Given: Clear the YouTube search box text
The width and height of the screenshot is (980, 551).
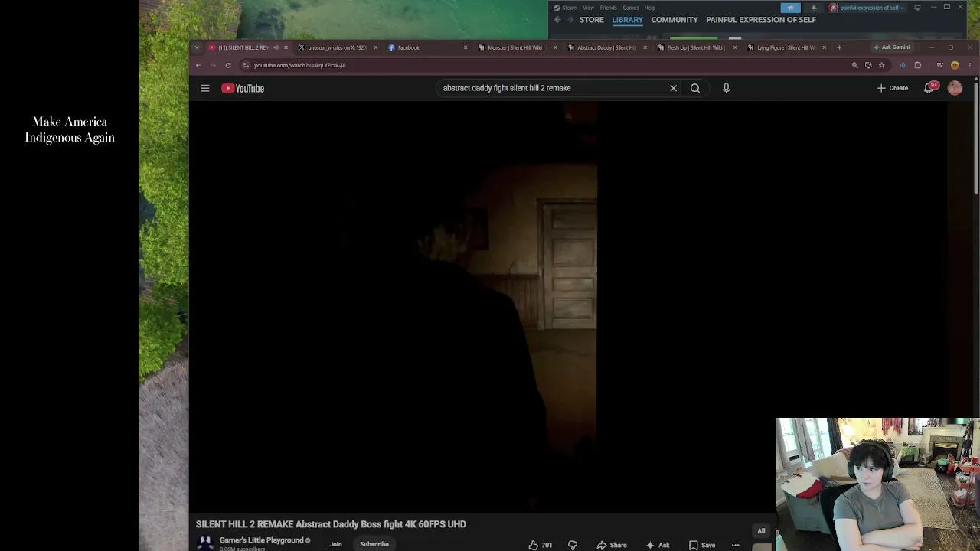Looking at the screenshot, I should coord(673,88).
